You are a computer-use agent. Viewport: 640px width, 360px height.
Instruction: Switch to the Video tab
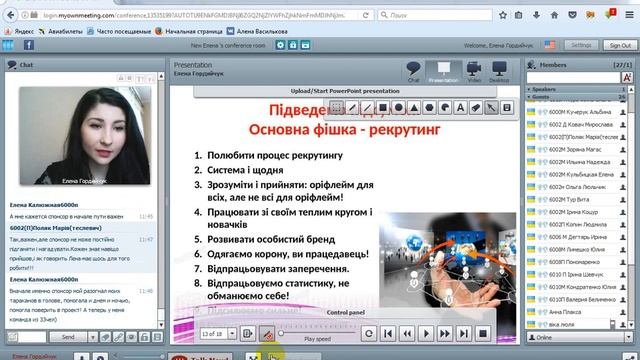tap(474, 72)
